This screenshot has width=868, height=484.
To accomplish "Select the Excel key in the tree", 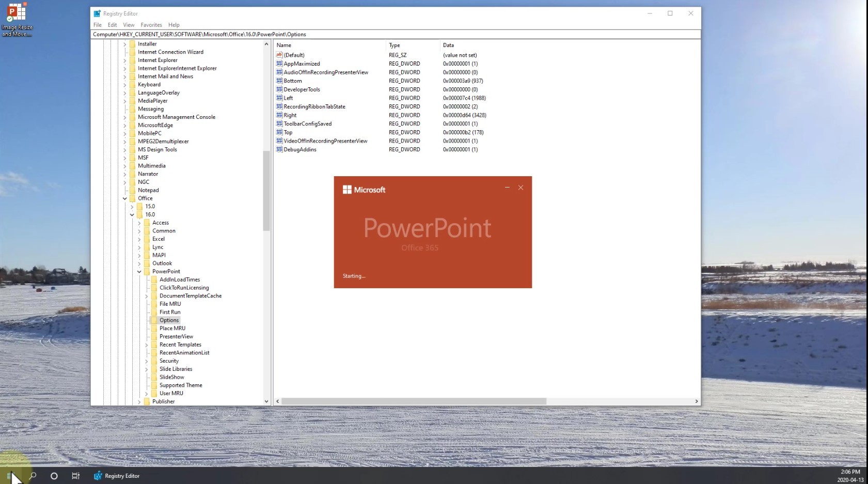I will click(159, 239).
